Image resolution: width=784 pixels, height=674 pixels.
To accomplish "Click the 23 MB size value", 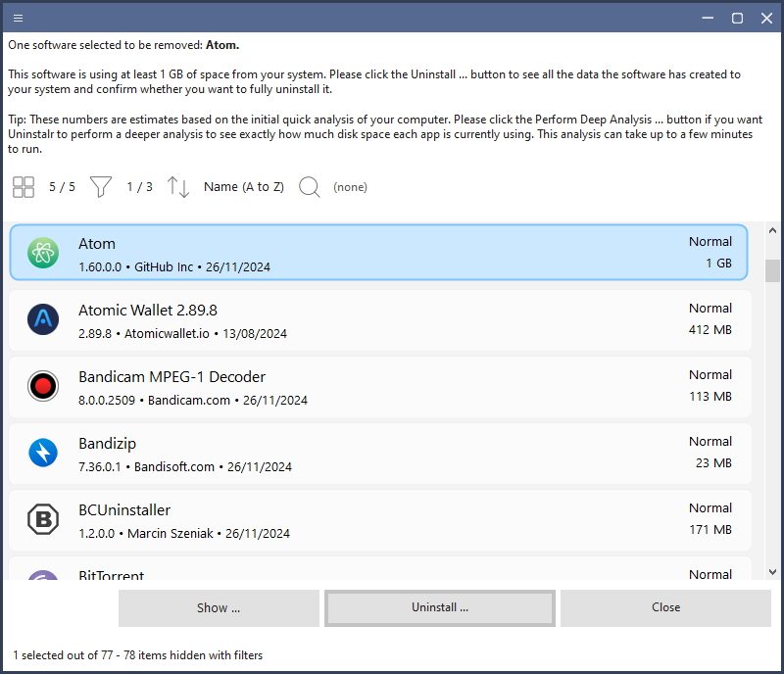I will tap(713, 463).
